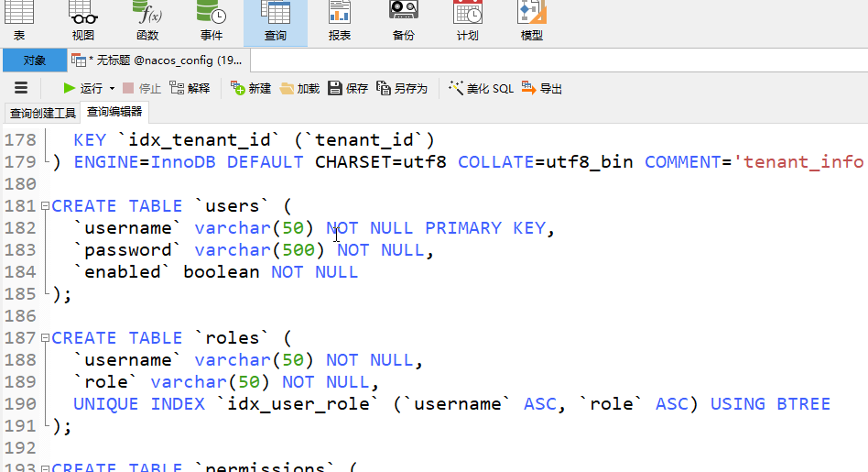Open the hamburger menu in the query toolbar

click(x=21, y=88)
